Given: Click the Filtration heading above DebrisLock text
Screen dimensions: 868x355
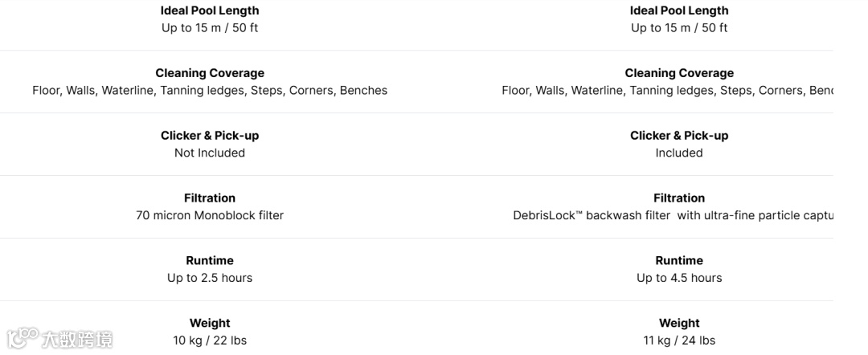Looking at the screenshot, I should pyautogui.click(x=679, y=198).
